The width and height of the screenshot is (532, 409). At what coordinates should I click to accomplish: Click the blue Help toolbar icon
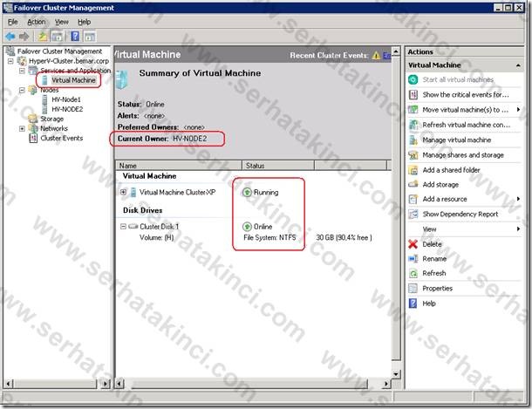(75, 36)
